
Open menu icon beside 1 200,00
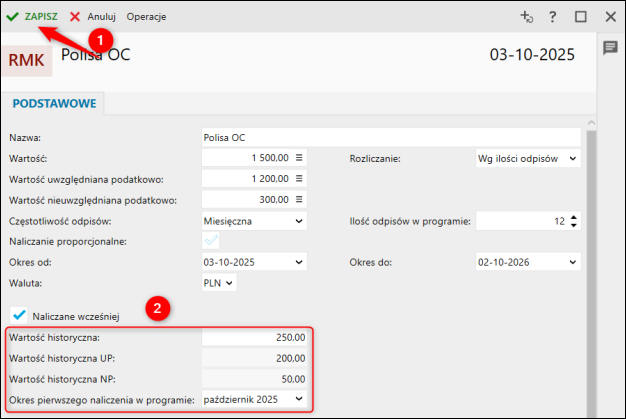click(299, 178)
